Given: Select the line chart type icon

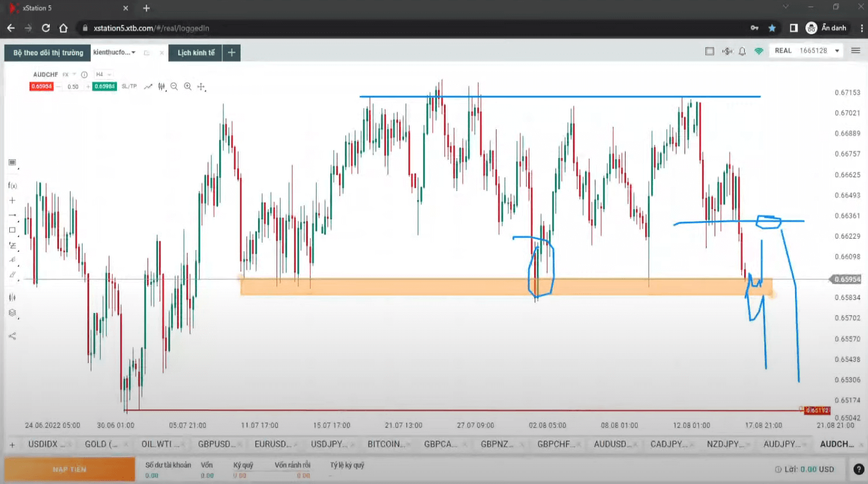Looking at the screenshot, I should pyautogui.click(x=148, y=86).
